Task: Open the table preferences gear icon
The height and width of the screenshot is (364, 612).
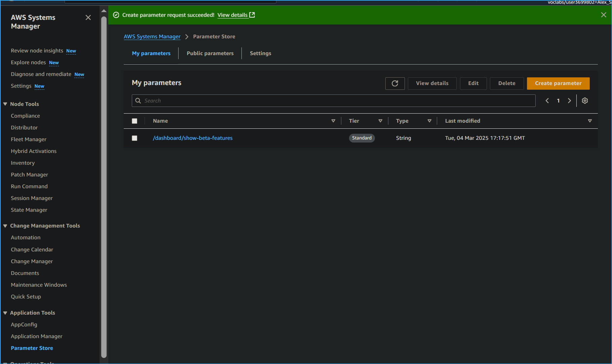Action: click(x=584, y=100)
